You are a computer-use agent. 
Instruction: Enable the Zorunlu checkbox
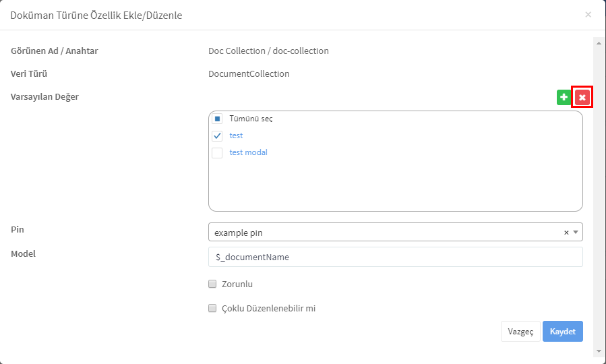point(212,284)
